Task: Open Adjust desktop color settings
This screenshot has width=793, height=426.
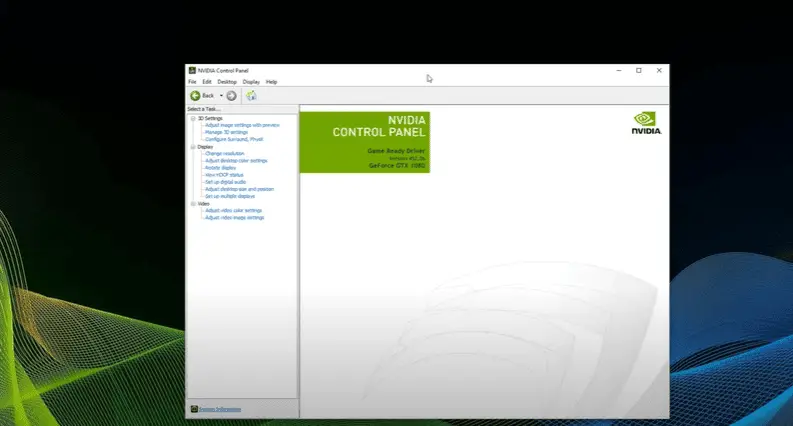Action: point(236,160)
